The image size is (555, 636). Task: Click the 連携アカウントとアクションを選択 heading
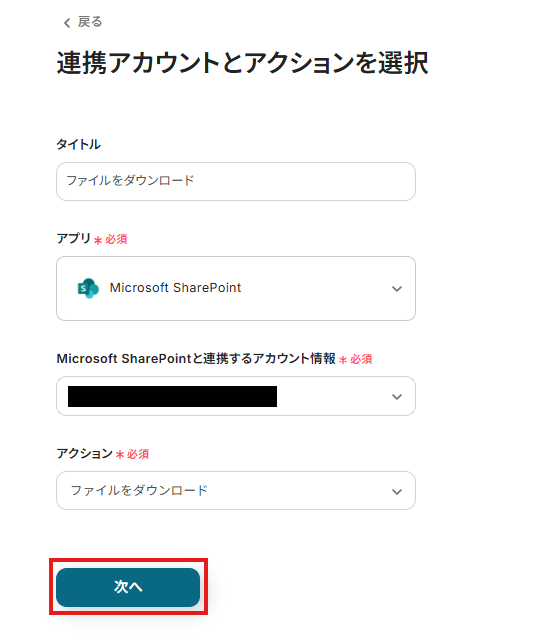pyautogui.click(x=242, y=64)
